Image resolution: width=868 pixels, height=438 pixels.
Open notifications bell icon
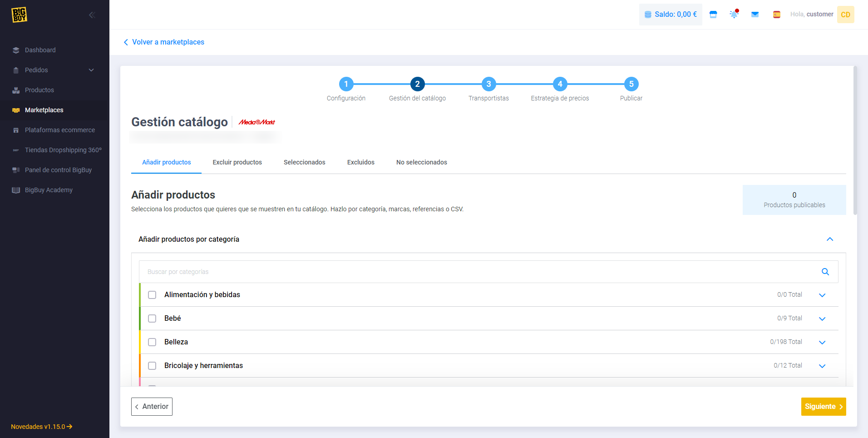click(x=734, y=15)
